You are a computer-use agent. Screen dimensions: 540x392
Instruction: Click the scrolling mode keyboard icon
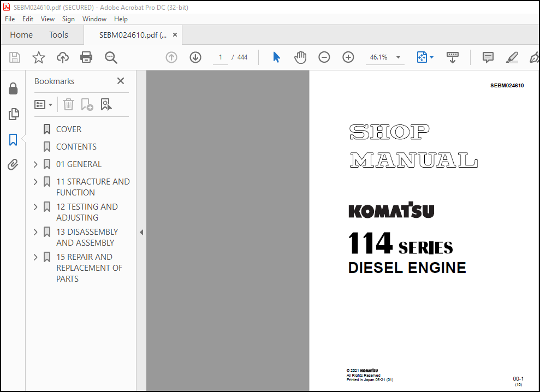pyautogui.click(x=453, y=57)
